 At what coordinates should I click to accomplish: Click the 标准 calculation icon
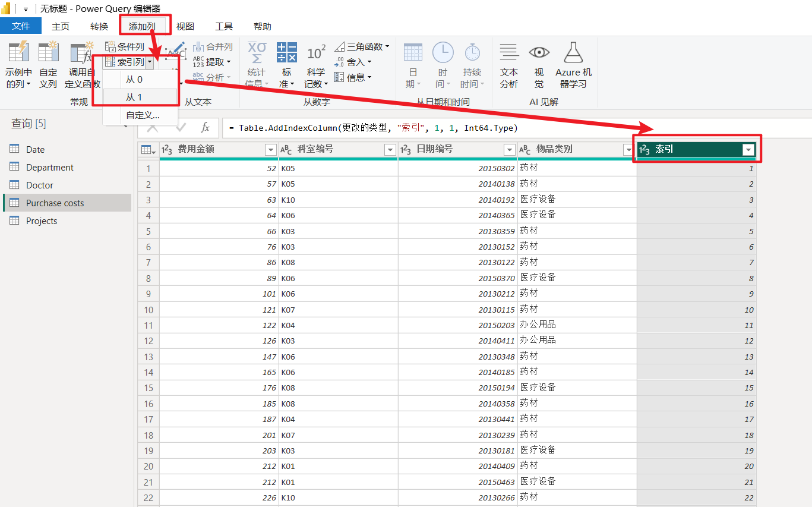[x=287, y=52]
